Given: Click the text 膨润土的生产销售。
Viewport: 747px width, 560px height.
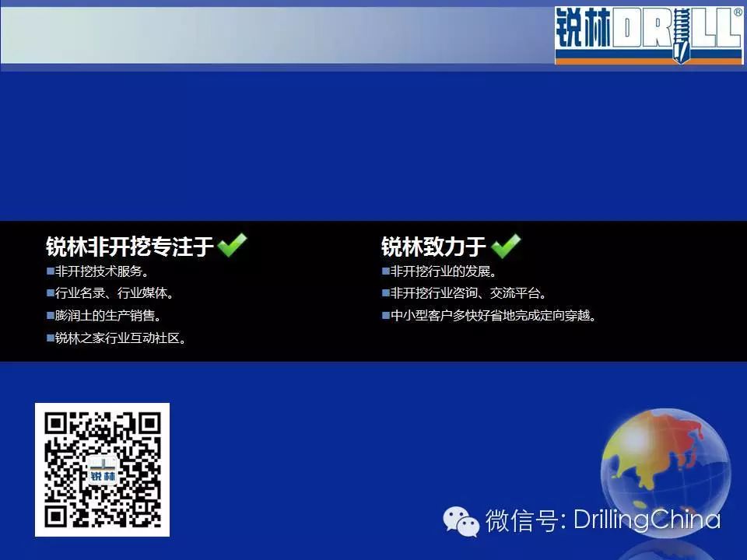Looking at the screenshot, I should pos(109,316).
